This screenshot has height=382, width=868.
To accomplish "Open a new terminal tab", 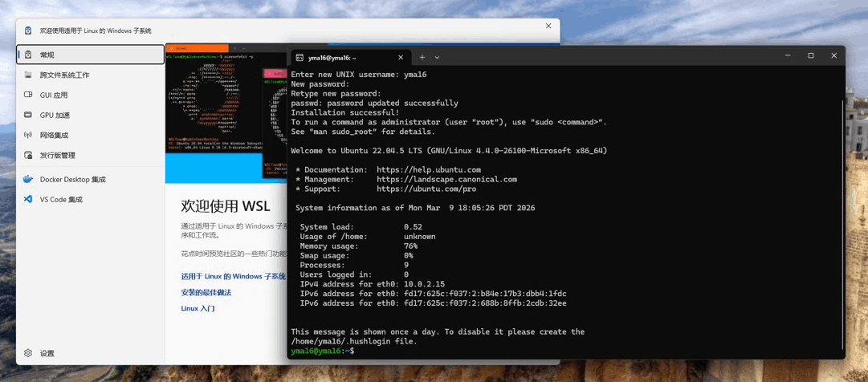I will [422, 57].
